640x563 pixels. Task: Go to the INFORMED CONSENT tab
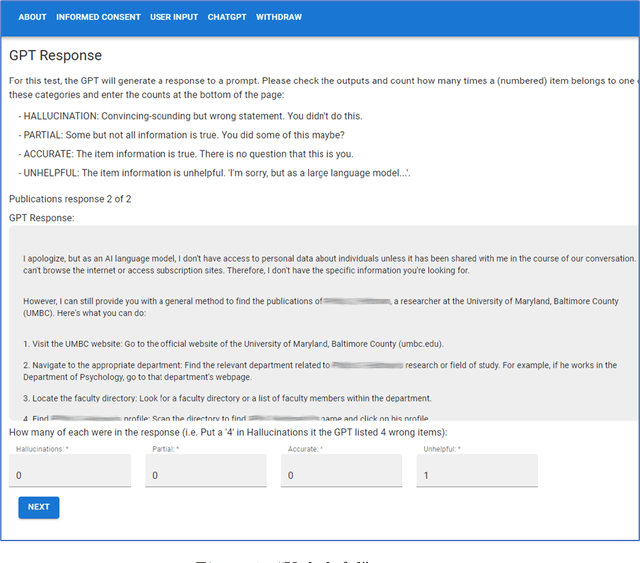tap(98, 17)
